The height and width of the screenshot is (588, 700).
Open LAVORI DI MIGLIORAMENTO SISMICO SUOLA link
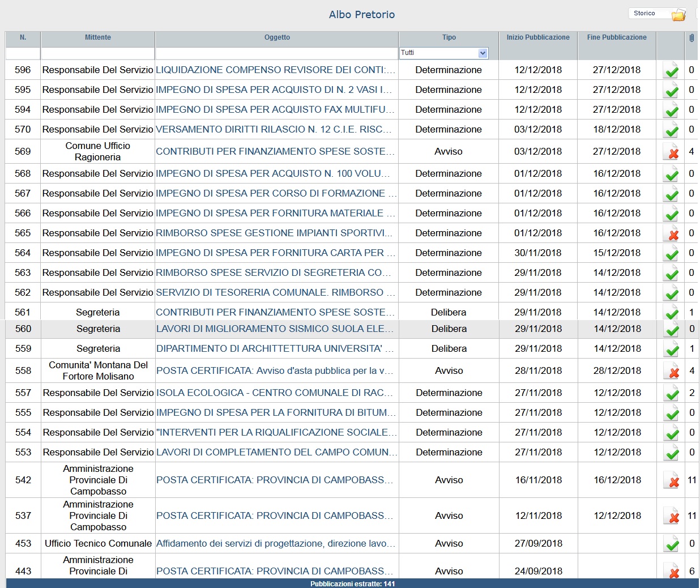275,329
